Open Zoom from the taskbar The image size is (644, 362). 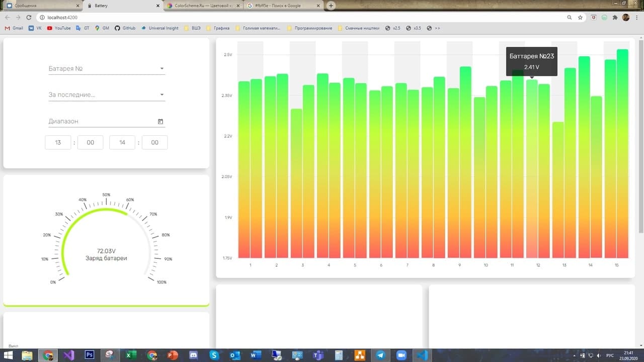point(401,355)
